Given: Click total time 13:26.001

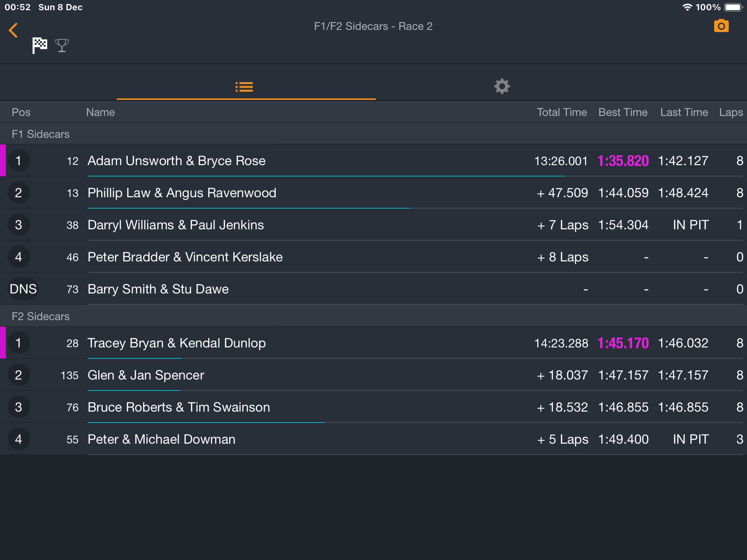Looking at the screenshot, I should click(x=561, y=161).
